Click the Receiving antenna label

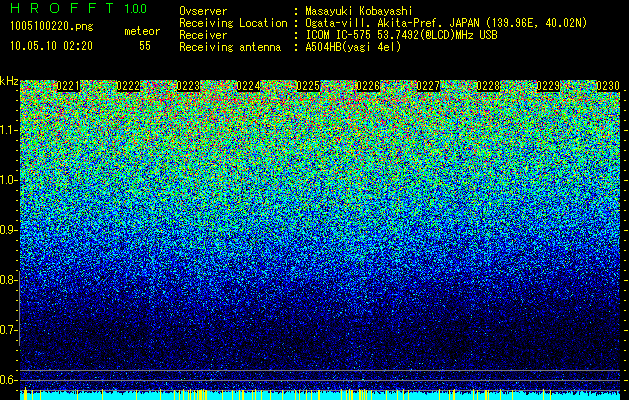point(230,47)
